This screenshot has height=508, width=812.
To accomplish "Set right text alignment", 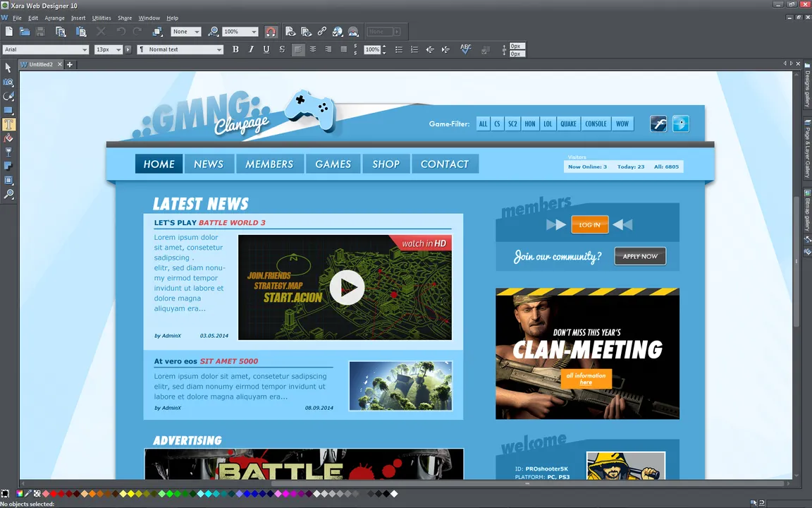I will click(x=328, y=49).
